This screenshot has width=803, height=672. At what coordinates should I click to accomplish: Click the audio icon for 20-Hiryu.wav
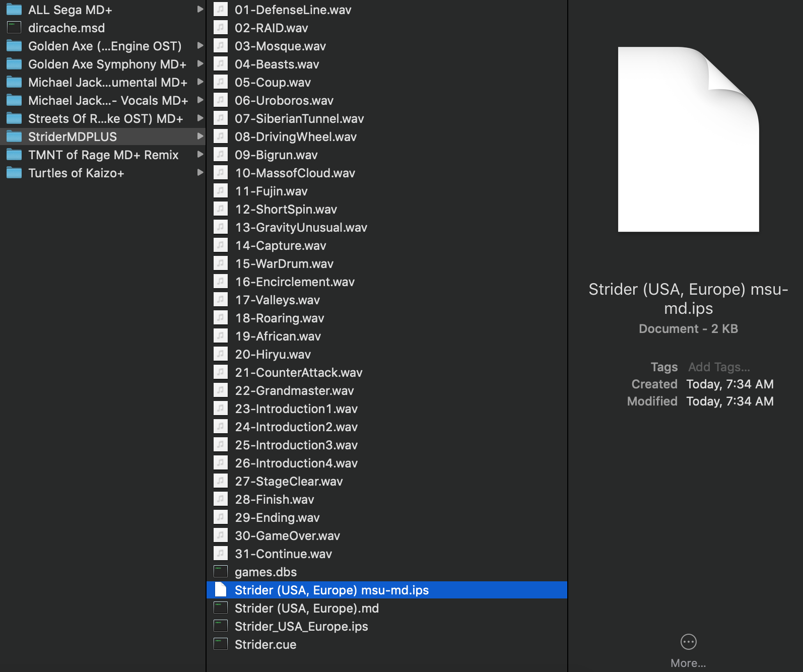[x=221, y=354]
